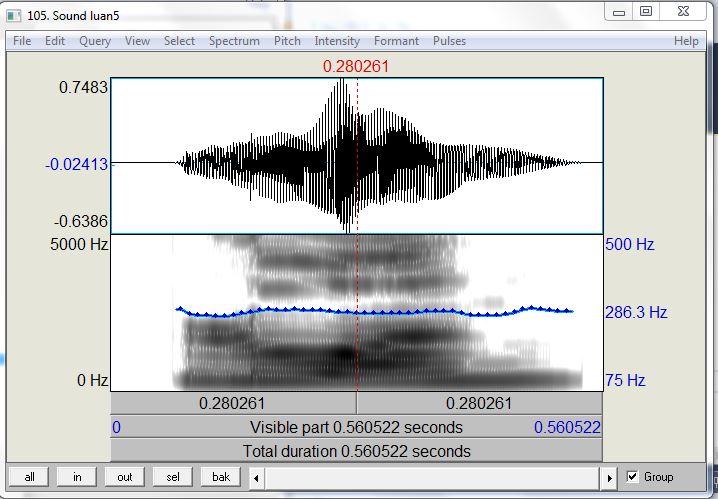Click the 'all' zoom button
Viewport: 718px width, 499px height.
[29, 477]
